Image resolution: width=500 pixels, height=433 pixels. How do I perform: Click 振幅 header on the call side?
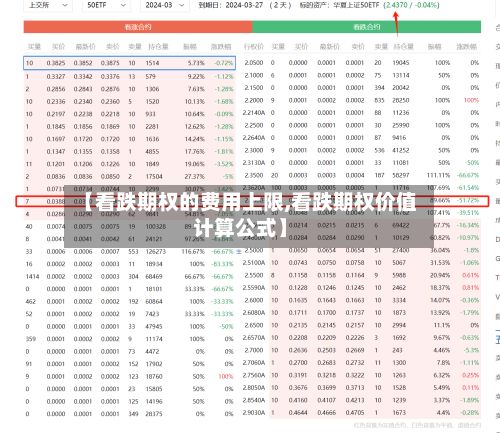click(x=190, y=47)
